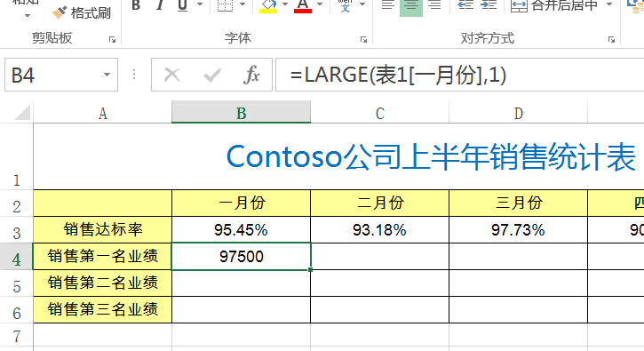644x351 pixels.
Task: Click the confirm formula checkmark icon
Action: (212, 76)
